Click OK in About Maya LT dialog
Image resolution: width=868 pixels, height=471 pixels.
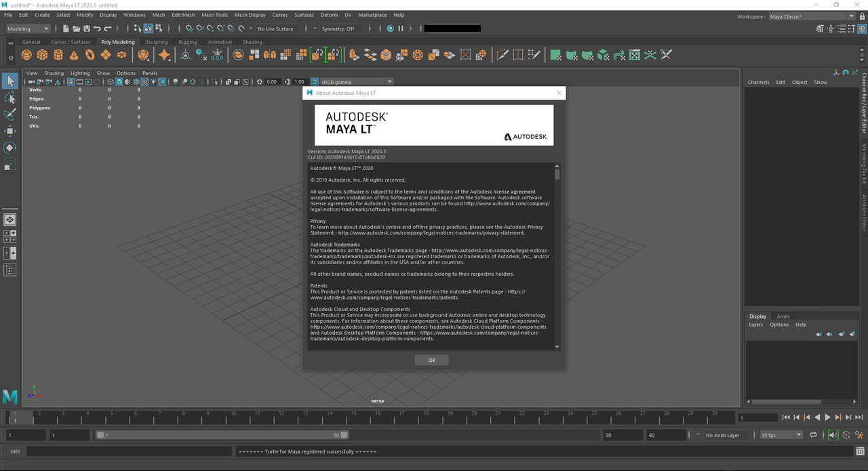[x=432, y=361]
